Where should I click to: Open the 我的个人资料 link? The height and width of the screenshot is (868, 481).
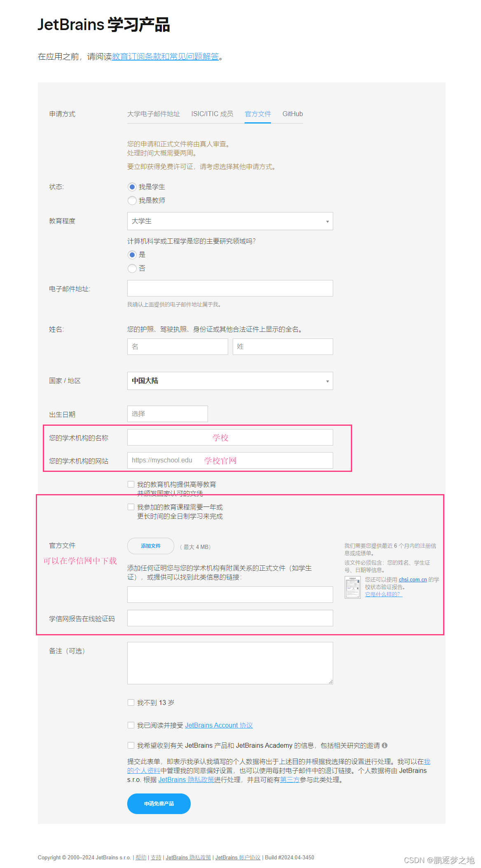click(144, 771)
